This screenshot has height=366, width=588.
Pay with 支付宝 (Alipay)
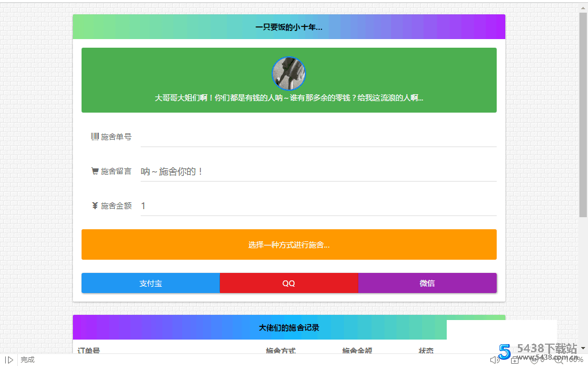point(150,283)
